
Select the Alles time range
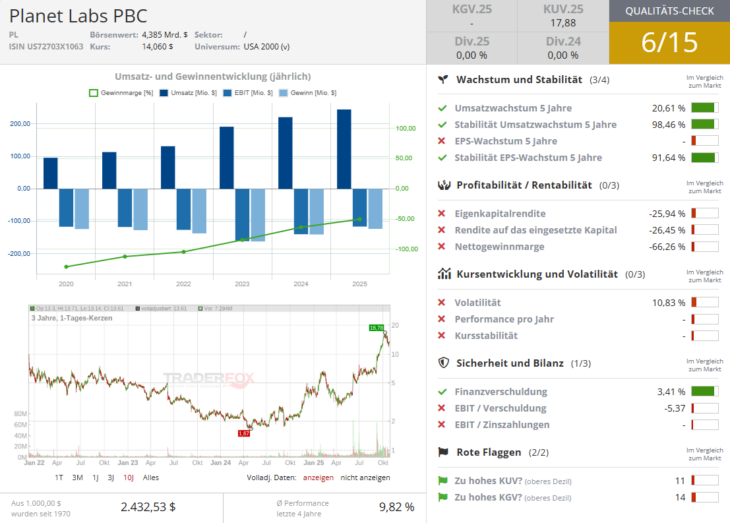point(151,478)
